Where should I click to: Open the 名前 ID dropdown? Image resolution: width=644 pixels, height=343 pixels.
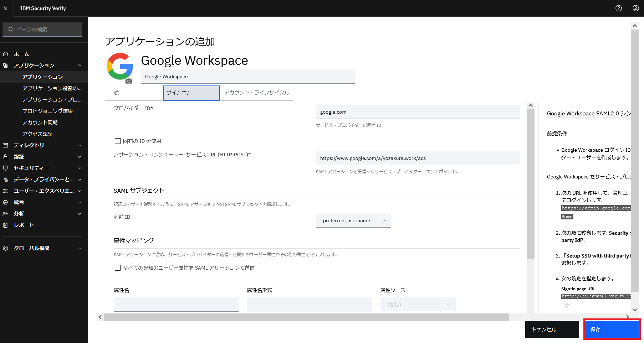(353, 220)
